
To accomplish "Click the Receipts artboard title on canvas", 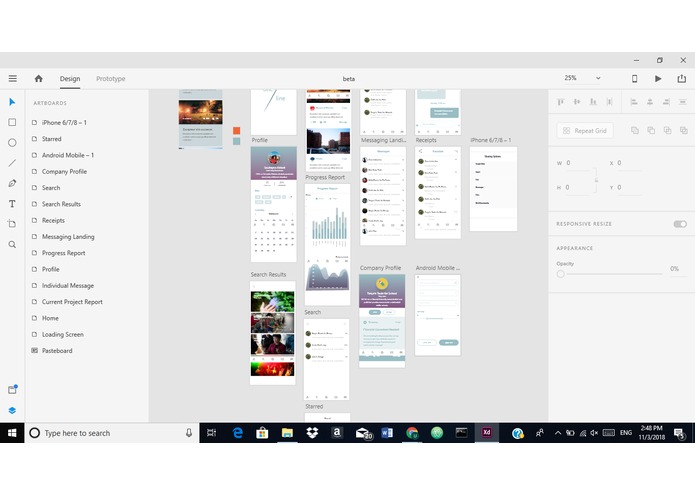I will (426, 140).
